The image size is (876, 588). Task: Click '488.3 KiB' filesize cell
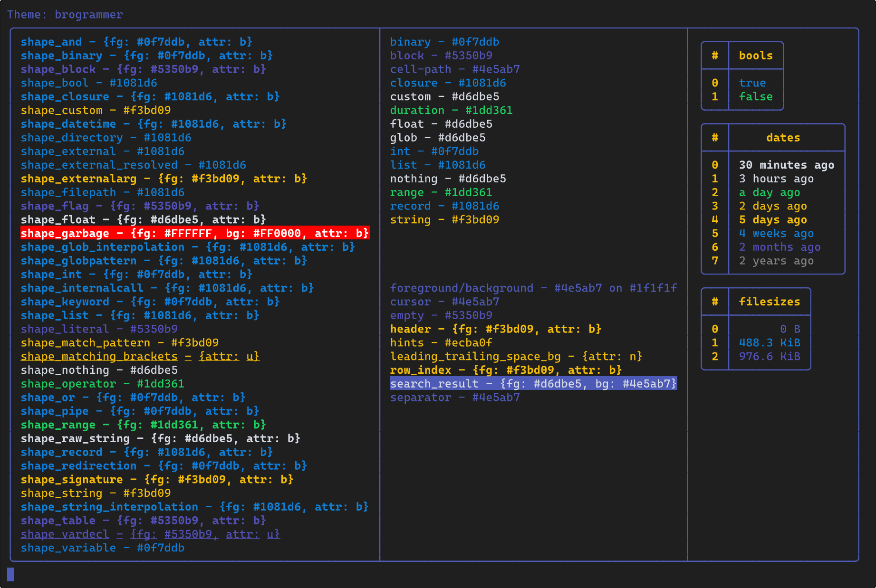(770, 343)
